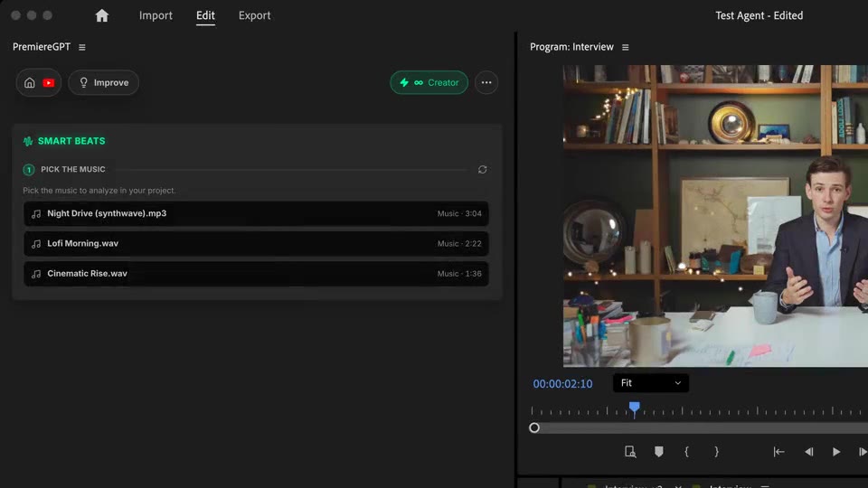Click the leftmost icon in the transport row
The image size is (868, 488).
pos(630,452)
